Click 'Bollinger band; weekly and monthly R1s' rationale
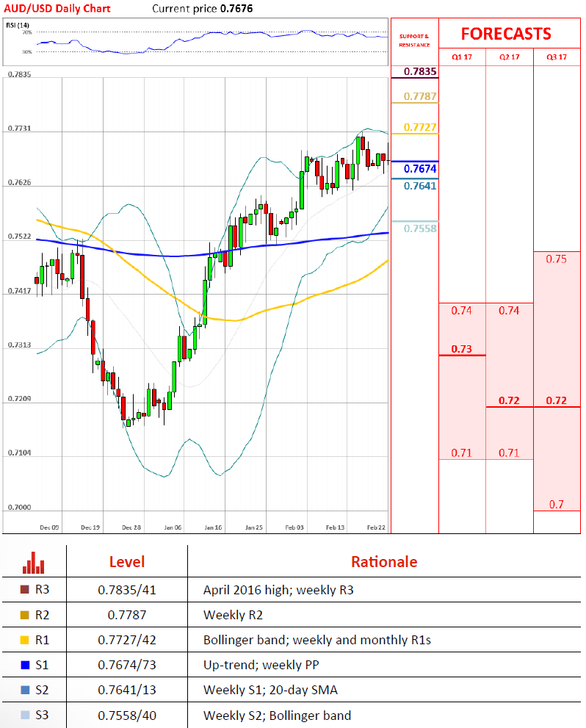The width and height of the screenshot is (586, 728). (317, 640)
